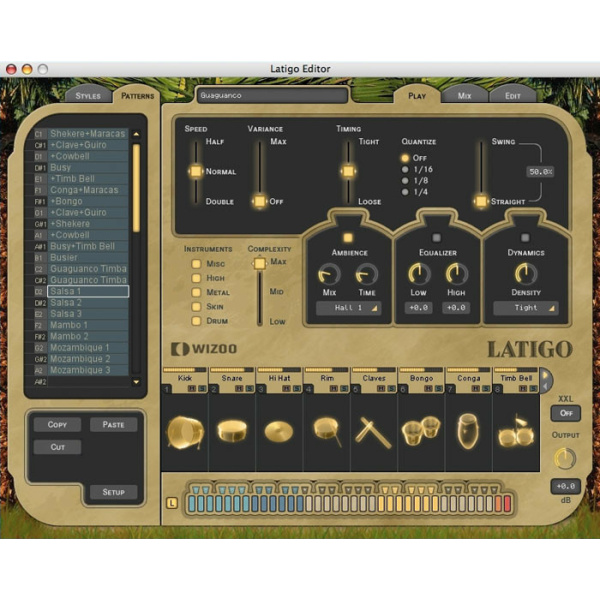This screenshot has width=600, height=600.
Task: Show next instrument slots arrow
Action: [545, 375]
